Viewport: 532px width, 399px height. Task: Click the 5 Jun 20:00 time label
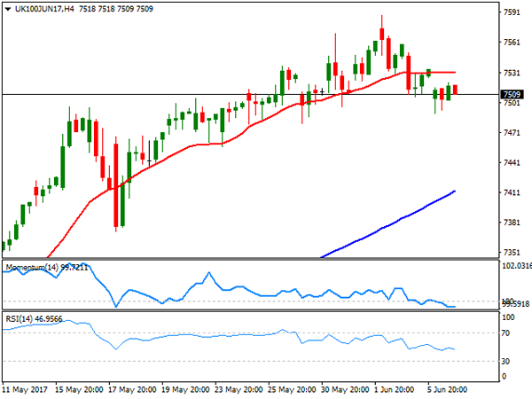(447, 389)
